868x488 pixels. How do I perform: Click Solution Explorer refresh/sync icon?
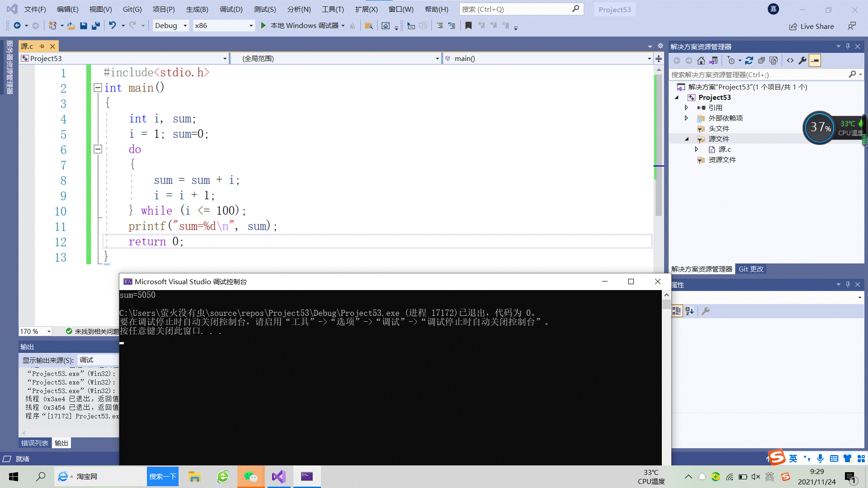(x=749, y=61)
